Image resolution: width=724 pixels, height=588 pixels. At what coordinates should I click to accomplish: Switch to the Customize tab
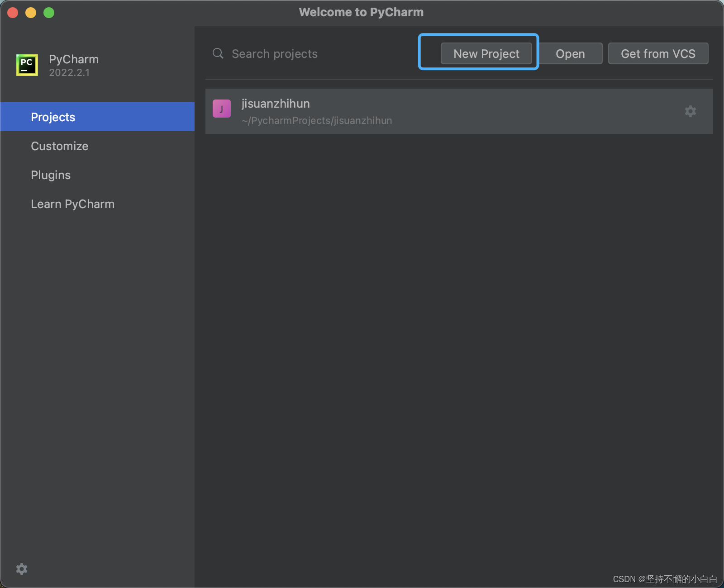97,146
